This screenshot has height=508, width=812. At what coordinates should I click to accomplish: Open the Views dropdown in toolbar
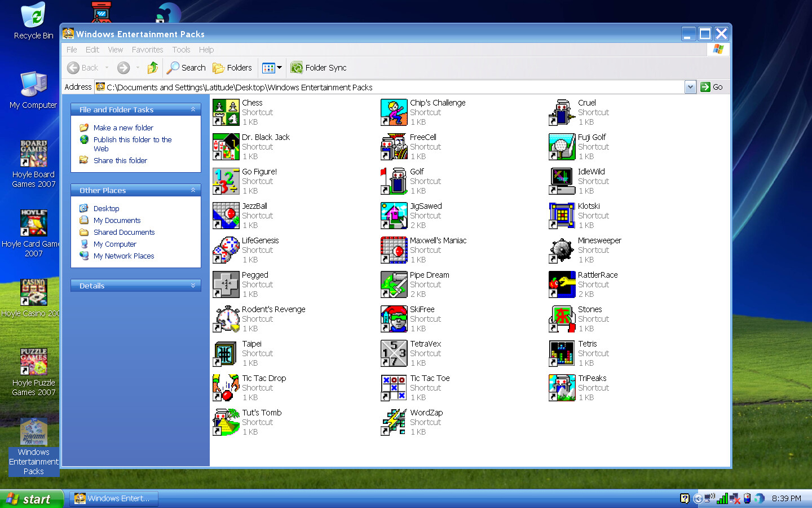[x=272, y=68]
